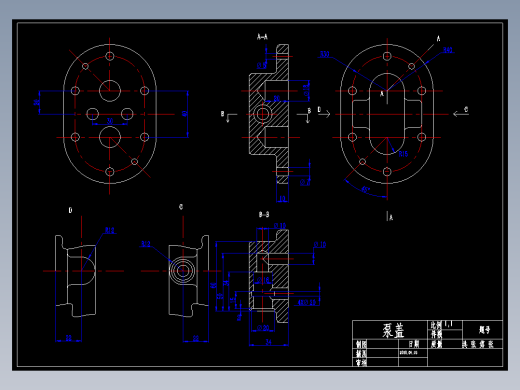Click the 日期 date cell in title block
Viewport: 520px width, 390px height.
pos(414,344)
